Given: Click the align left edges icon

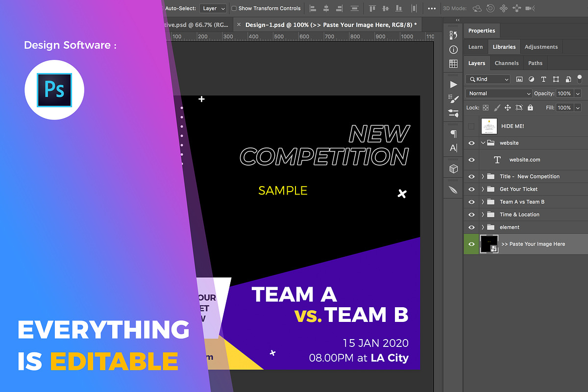Looking at the screenshot, I should 313,8.
